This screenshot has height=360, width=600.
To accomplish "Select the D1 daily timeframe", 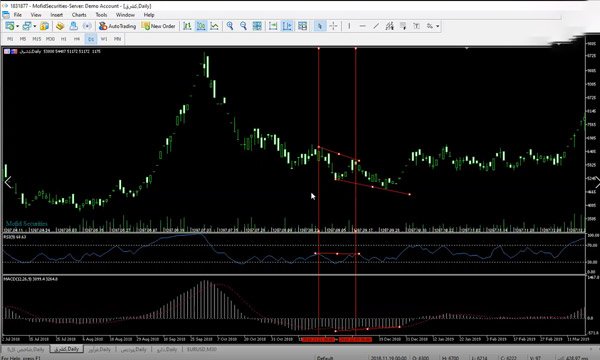I will (91, 39).
